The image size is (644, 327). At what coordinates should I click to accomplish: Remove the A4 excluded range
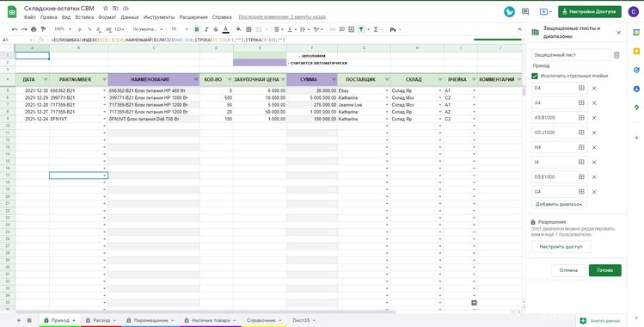click(594, 103)
